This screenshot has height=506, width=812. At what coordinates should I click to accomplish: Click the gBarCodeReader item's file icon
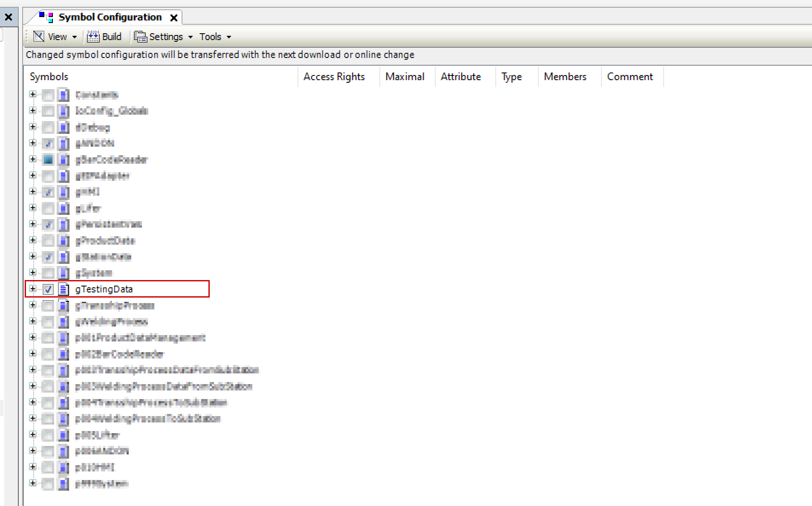tap(64, 160)
